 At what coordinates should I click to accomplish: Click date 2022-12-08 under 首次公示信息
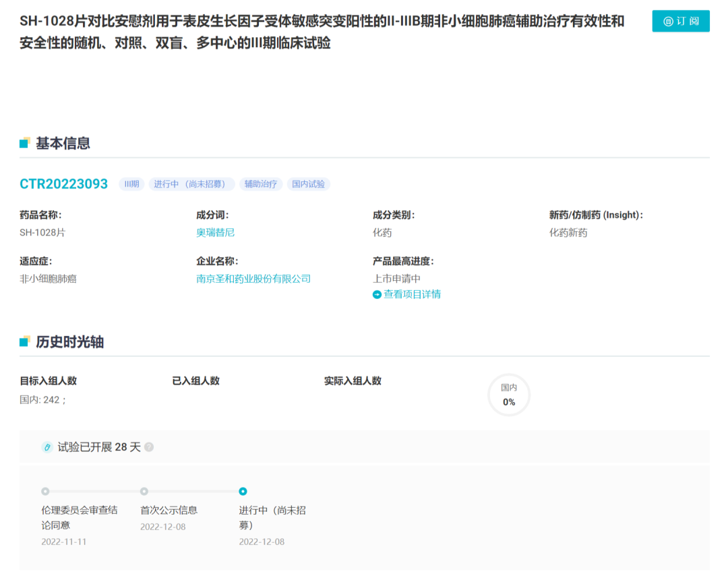163,527
